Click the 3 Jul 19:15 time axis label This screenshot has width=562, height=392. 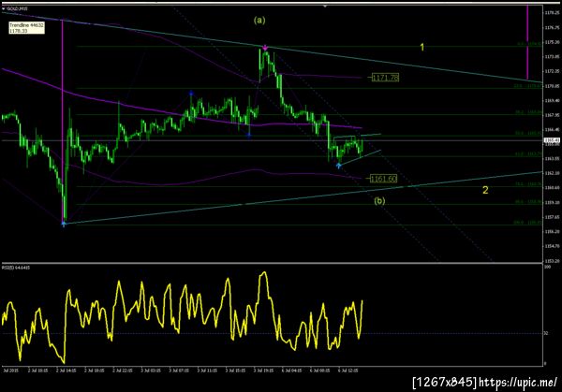click(x=263, y=370)
